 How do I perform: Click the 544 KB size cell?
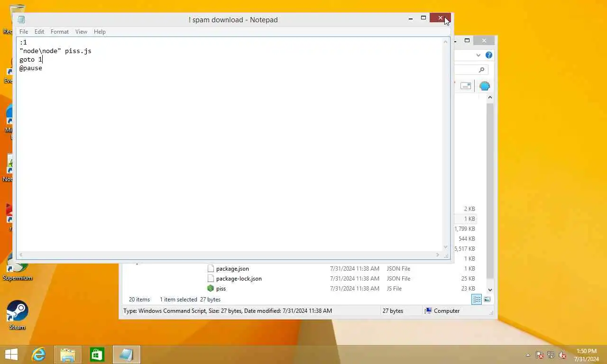click(467, 239)
